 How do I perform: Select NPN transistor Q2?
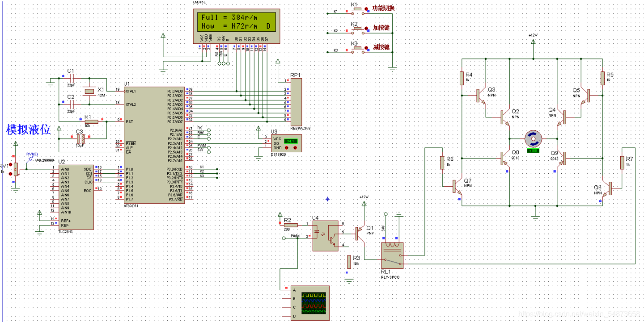point(505,117)
